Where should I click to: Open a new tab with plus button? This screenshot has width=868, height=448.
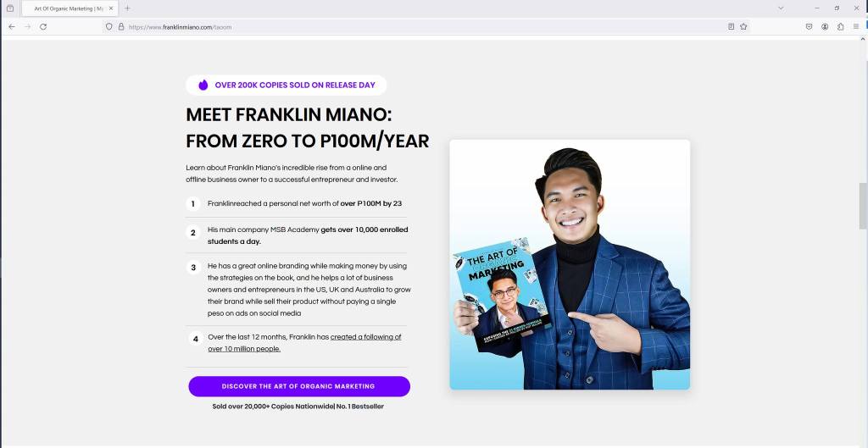(x=127, y=8)
